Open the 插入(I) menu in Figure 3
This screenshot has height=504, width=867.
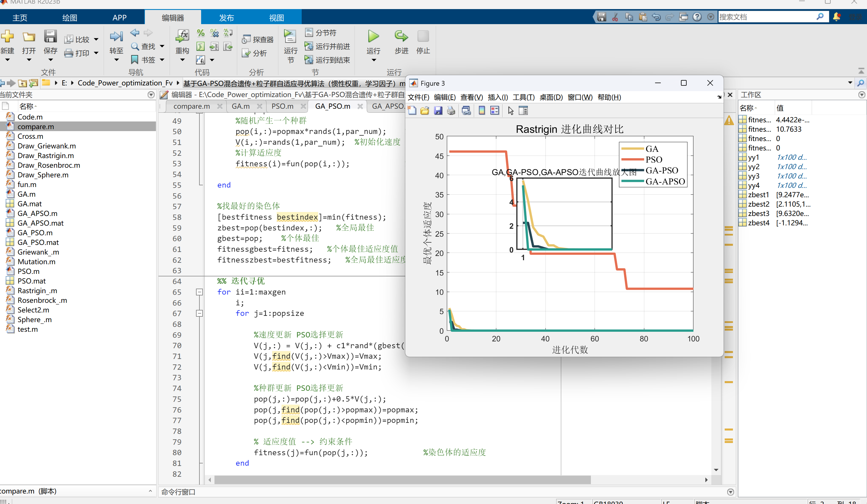[x=497, y=97]
